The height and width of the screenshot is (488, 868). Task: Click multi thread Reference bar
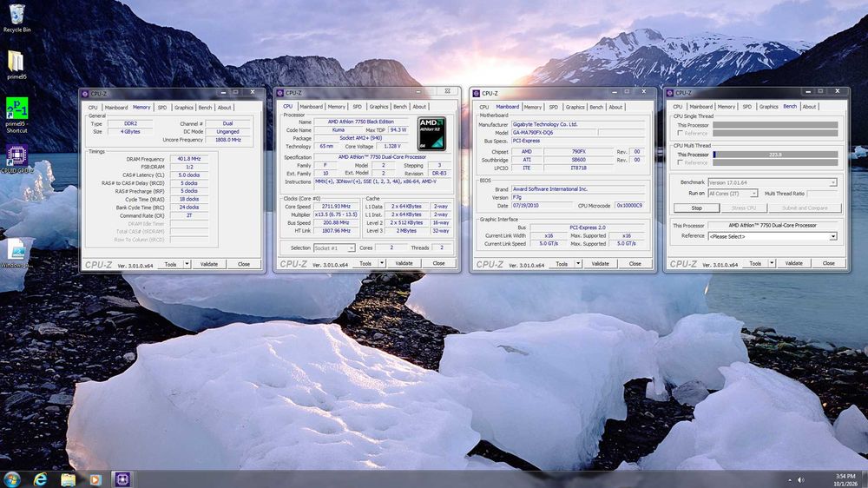click(775, 163)
